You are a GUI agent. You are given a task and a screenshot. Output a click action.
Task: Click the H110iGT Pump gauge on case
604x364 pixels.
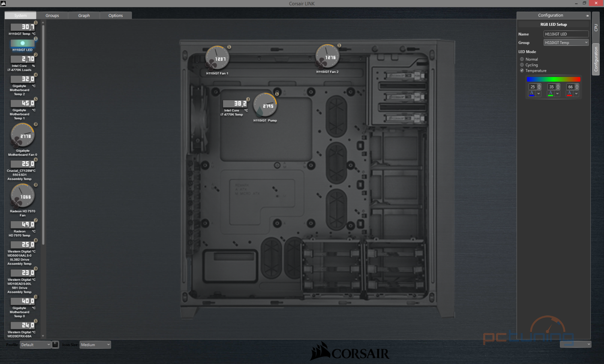click(x=265, y=105)
